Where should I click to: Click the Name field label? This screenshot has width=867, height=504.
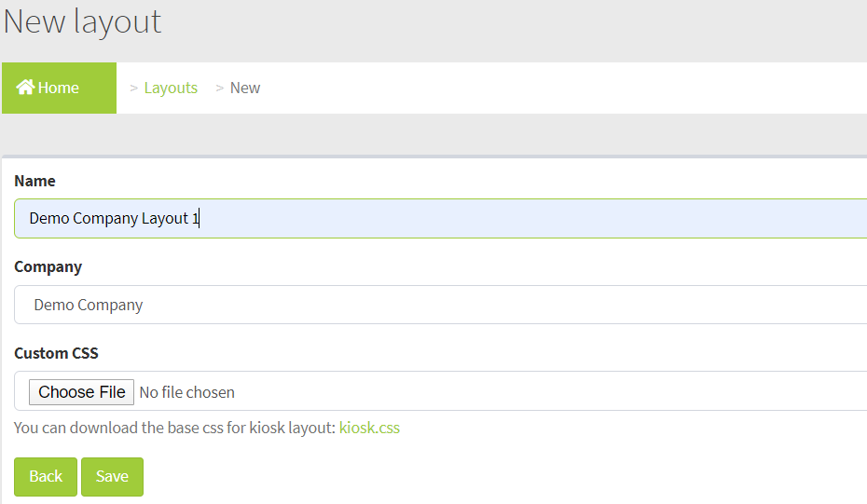pyautogui.click(x=34, y=181)
